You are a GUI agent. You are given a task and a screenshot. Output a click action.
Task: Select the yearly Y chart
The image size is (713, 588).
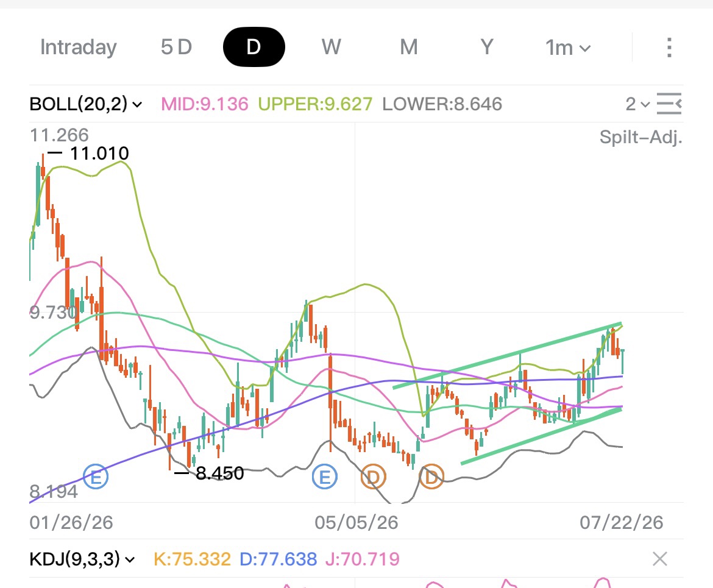click(487, 48)
